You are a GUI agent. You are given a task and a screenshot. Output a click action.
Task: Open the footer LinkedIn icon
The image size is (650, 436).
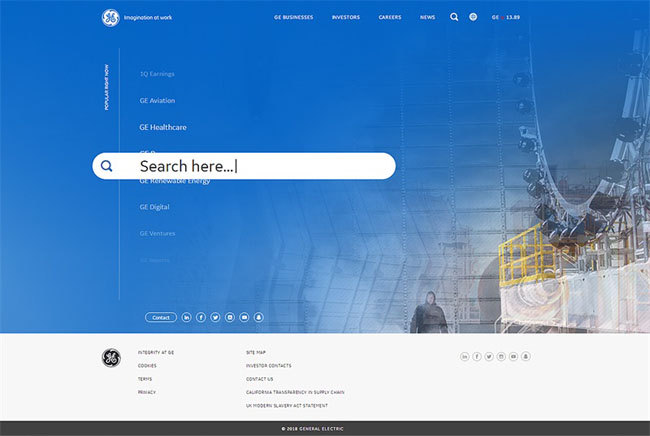coord(465,356)
